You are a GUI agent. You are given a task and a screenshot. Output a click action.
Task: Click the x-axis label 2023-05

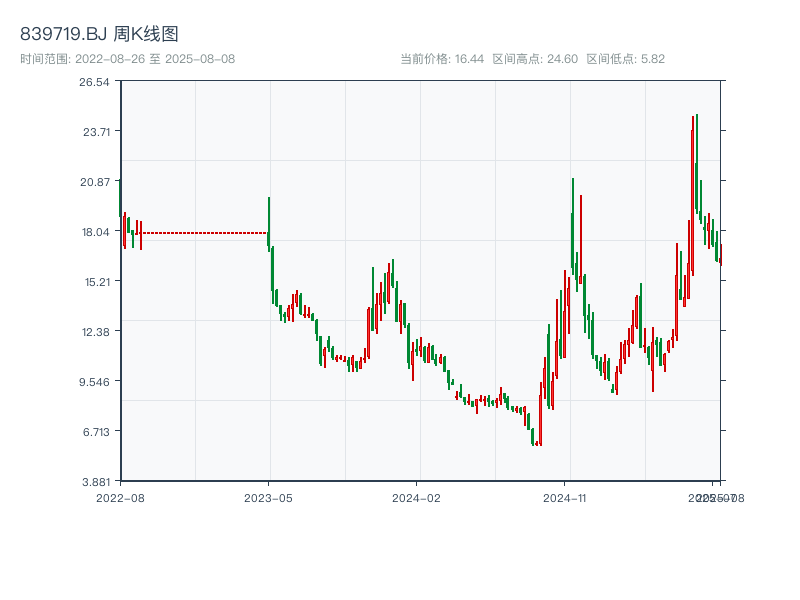coord(268,498)
